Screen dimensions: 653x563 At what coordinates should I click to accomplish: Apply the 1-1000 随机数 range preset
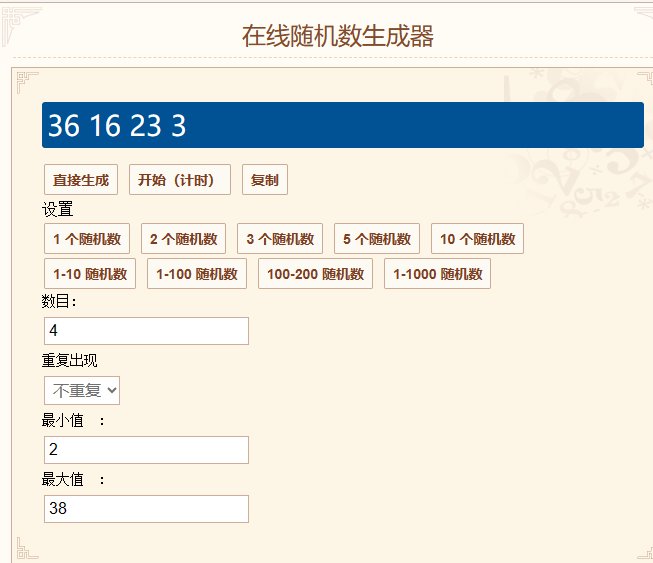pyautogui.click(x=437, y=274)
